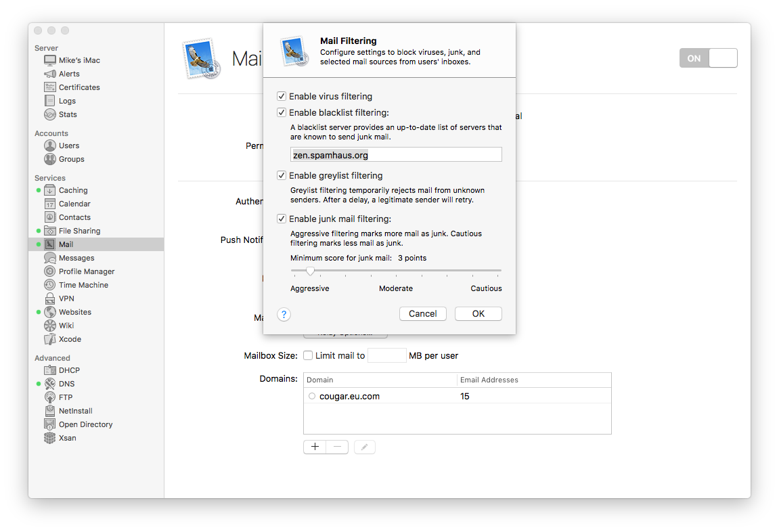Image resolution: width=779 pixels, height=532 pixels.
Task: Open Logs icon in sidebar
Action: pyautogui.click(x=49, y=100)
